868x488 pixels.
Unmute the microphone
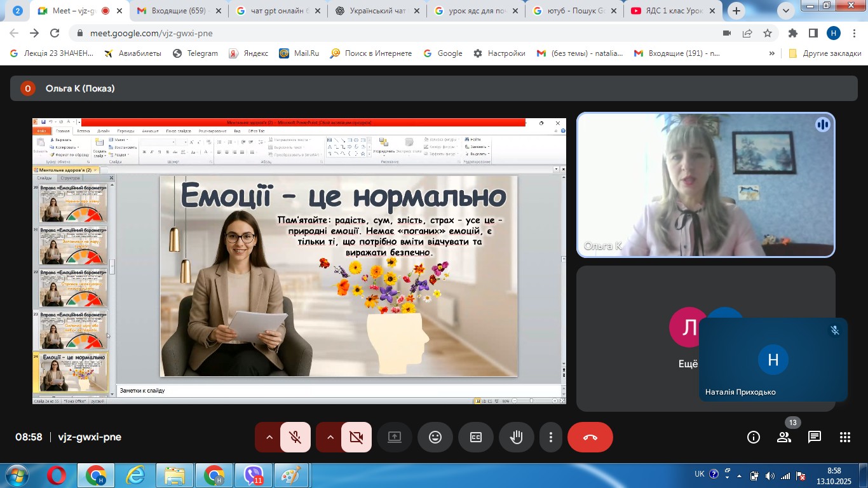[295, 437]
